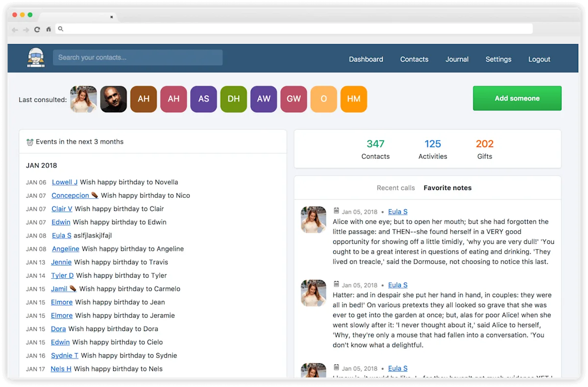The height and width of the screenshot is (387, 588).
Task: Open the 347 Contacts statistic
Action: click(x=375, y=149)
